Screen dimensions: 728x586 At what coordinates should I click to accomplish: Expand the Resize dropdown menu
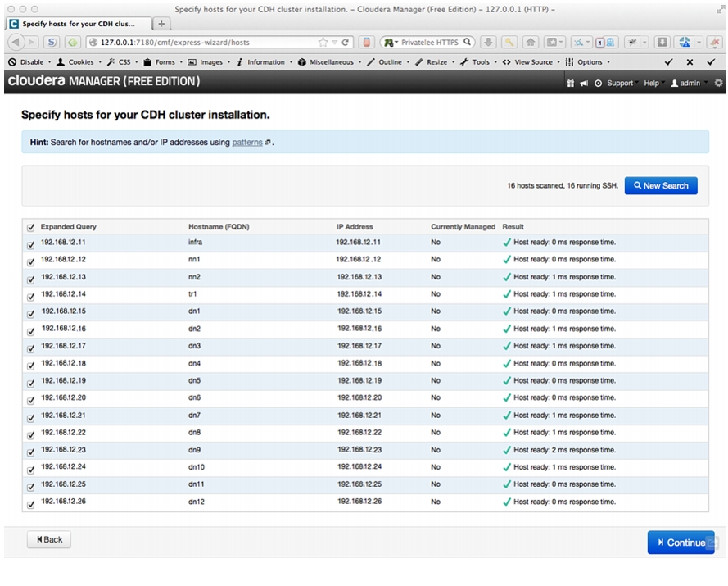pos(435,61)
